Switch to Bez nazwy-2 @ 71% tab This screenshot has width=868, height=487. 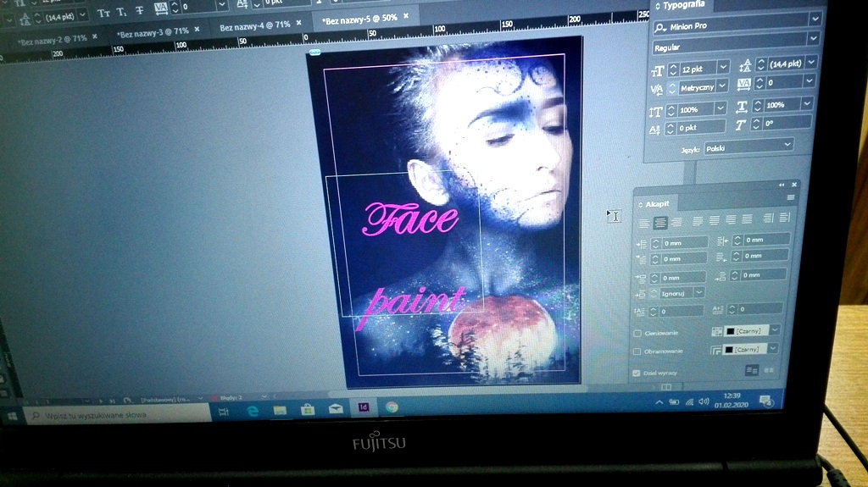(x=52, y=40)
